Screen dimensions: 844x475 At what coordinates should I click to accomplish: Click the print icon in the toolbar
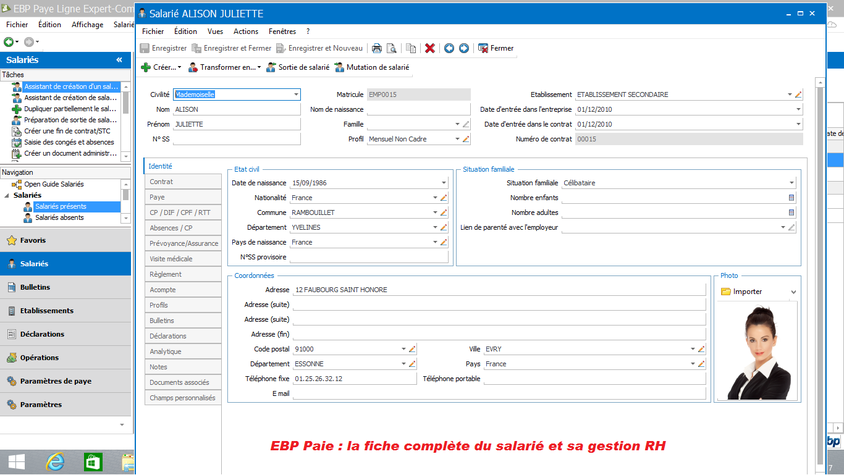(x=377, y=48)
